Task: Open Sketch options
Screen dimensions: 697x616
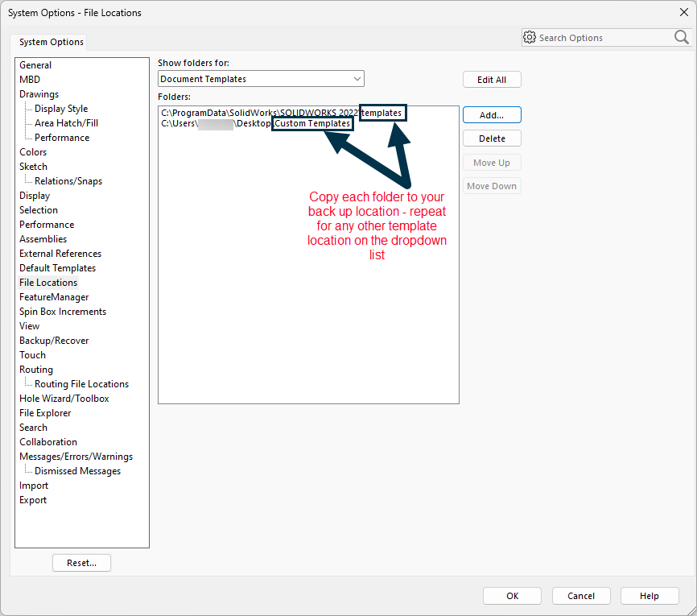Action: (33, 167)
